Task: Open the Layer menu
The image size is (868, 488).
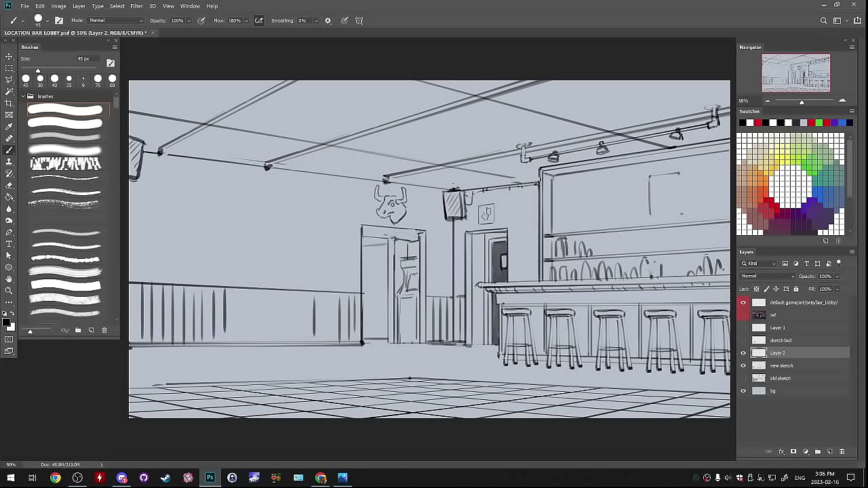Action: (x=79, y=6)
